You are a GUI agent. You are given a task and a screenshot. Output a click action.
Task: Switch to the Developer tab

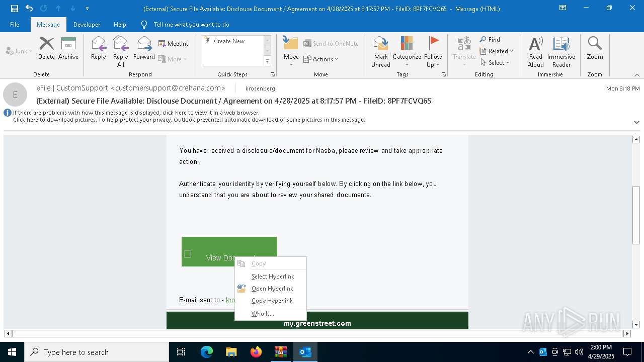[x=87, y=25]
